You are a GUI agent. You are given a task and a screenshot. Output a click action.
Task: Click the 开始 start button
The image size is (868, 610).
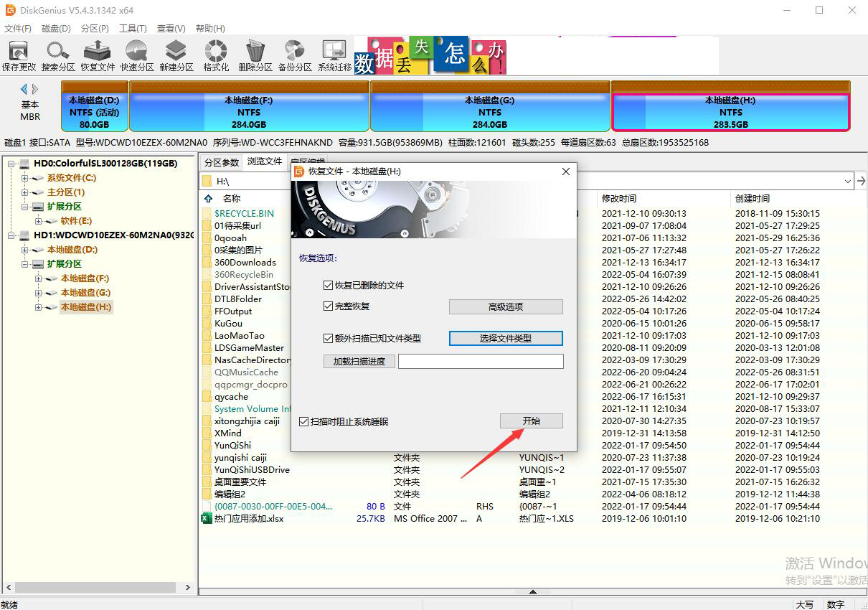click(531, 421)
